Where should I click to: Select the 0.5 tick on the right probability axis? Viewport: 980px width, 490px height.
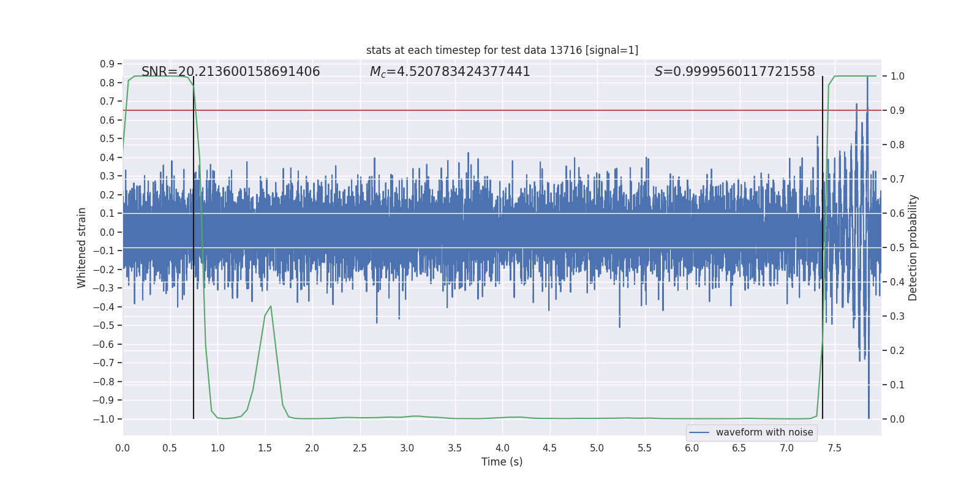point(897,247)
